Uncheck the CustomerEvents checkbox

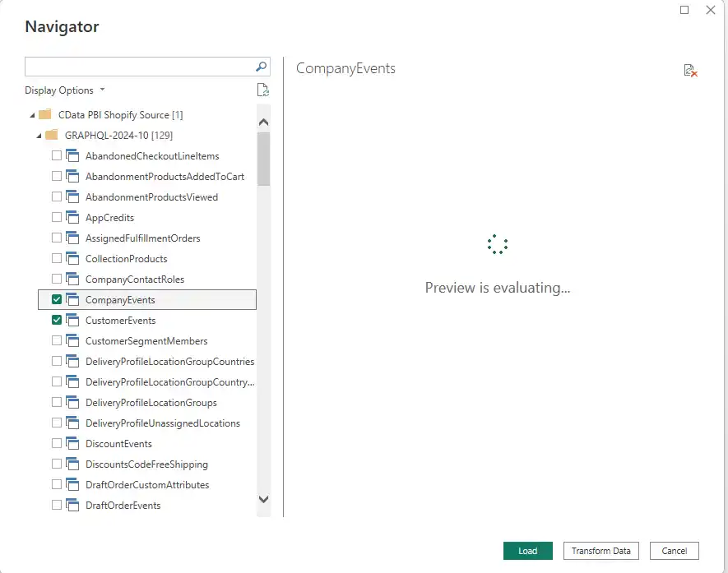[x=57, y=321]
